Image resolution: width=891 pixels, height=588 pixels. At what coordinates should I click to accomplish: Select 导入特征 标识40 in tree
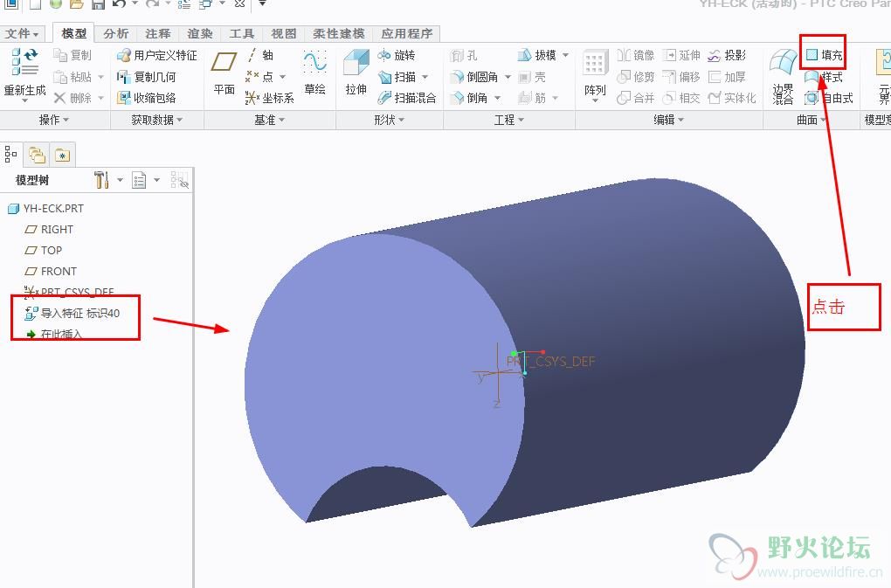pyautogui.click(x=73, y=313)
